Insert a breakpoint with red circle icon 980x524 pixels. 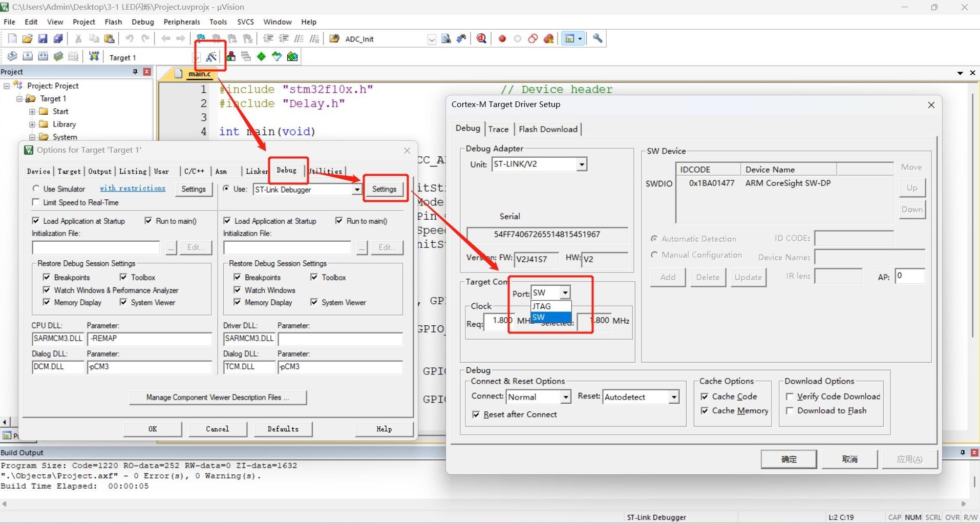coord(502,39)
